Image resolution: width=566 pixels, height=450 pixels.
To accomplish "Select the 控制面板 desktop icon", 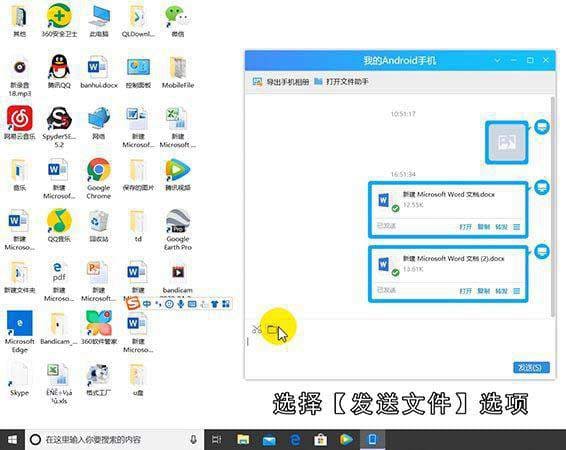I will [x=138, y=72].
